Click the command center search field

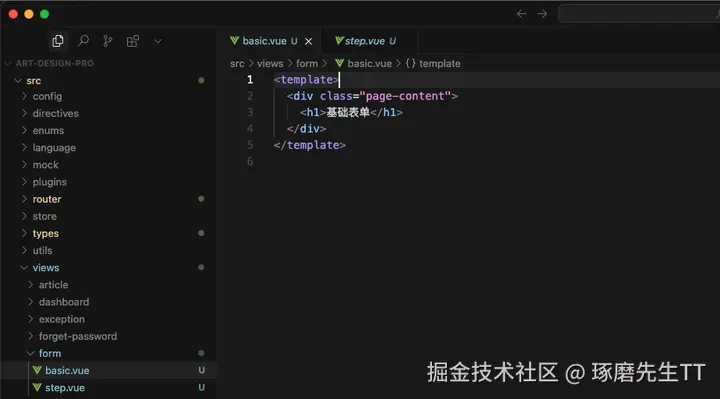click(639, 14)
